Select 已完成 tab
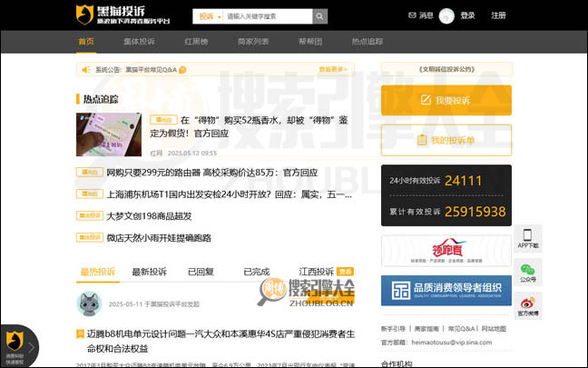Viewport: 588px width, 368px height. pos(257,272)
